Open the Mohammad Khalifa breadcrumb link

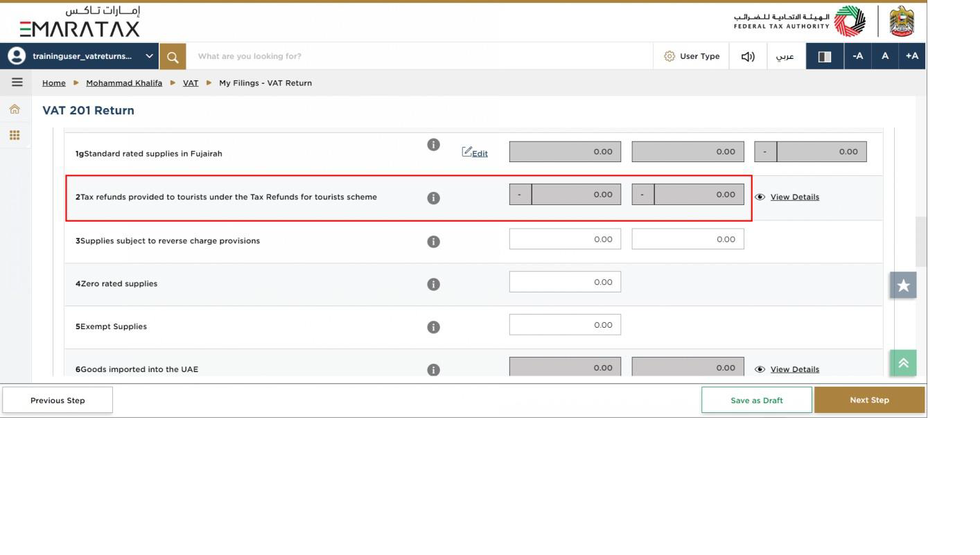click(124, 82)
